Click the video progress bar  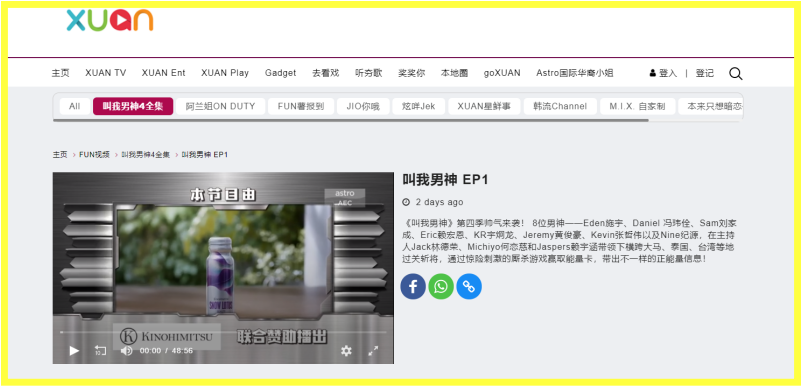pos(223,332)
